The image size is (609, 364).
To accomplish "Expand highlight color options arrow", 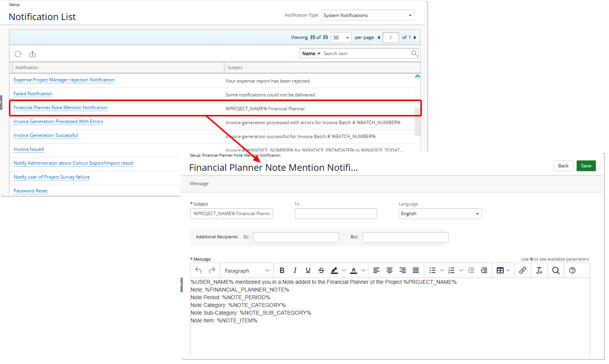I will point(344,270).
